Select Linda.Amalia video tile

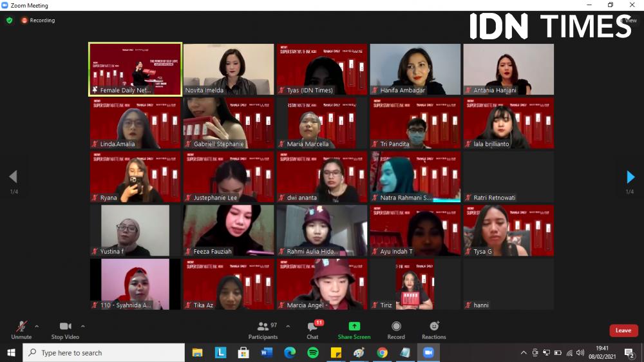click(135, 123)
